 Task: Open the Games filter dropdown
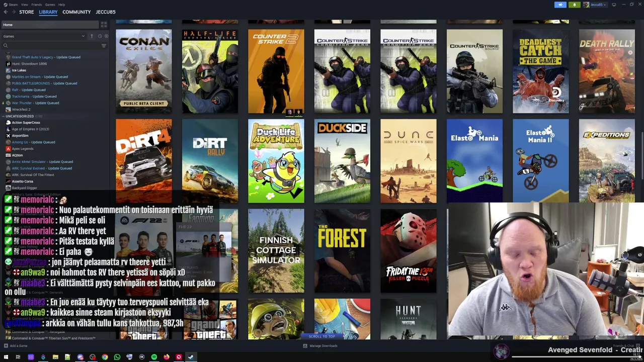tap(44, 36)
